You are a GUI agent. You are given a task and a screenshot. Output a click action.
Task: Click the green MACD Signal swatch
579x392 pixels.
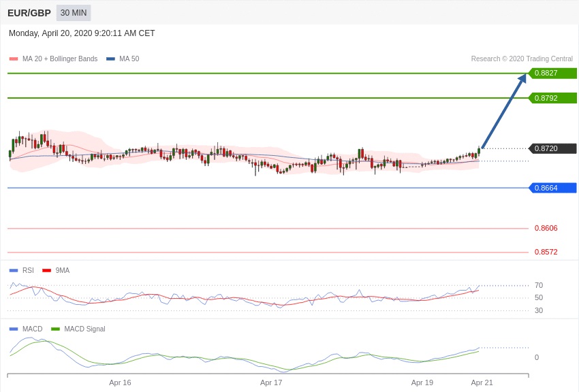point(55,329)
